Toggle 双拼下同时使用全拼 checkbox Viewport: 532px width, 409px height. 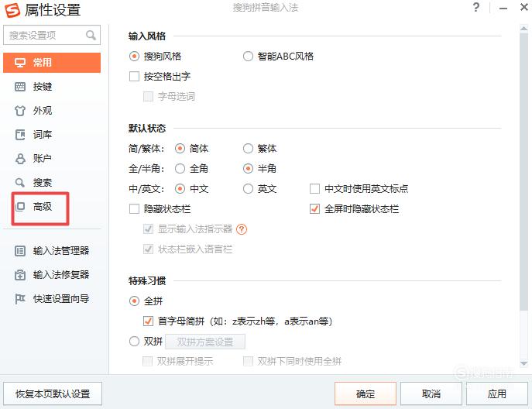coord(248,361)
